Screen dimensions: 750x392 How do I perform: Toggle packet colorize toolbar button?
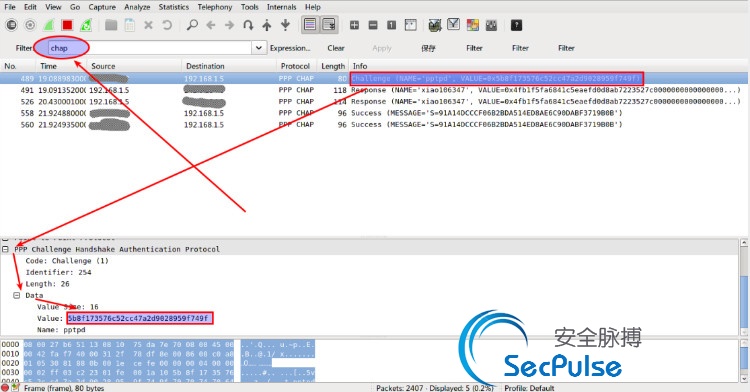(x=310, y=25)
